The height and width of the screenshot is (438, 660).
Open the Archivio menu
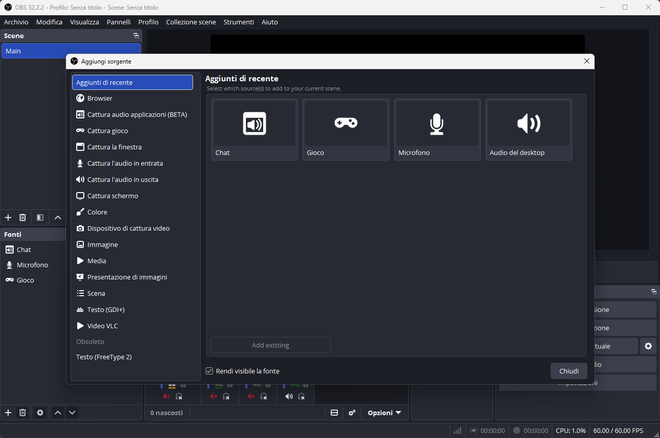[x=16, y=22]
